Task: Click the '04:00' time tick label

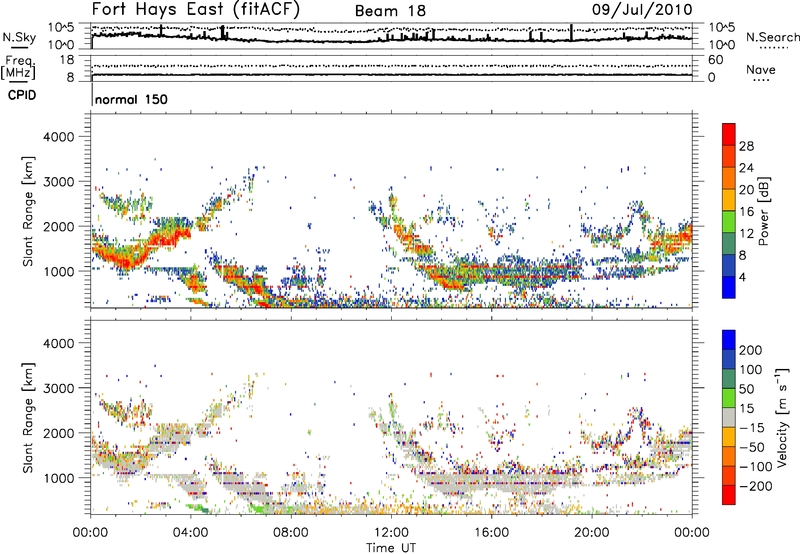Action: pyautogui.click(x=191, y=533)
